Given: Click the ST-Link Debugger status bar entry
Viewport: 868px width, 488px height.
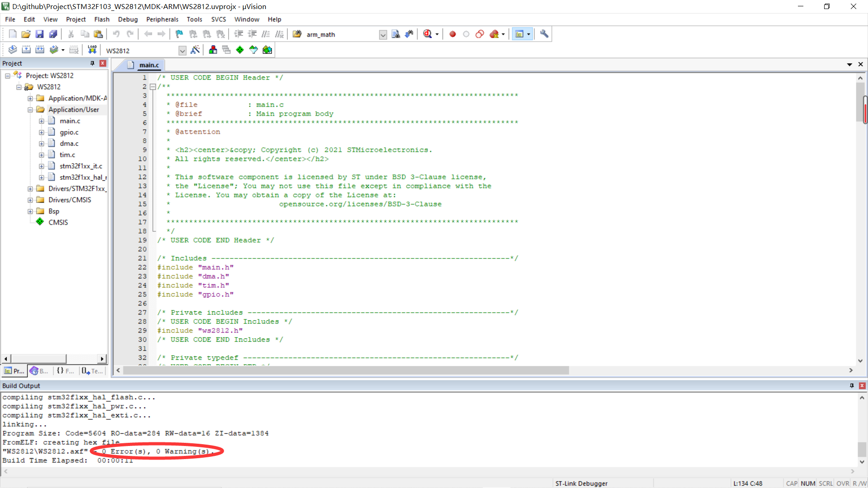Looking at the screenshot, I should 581,483.
